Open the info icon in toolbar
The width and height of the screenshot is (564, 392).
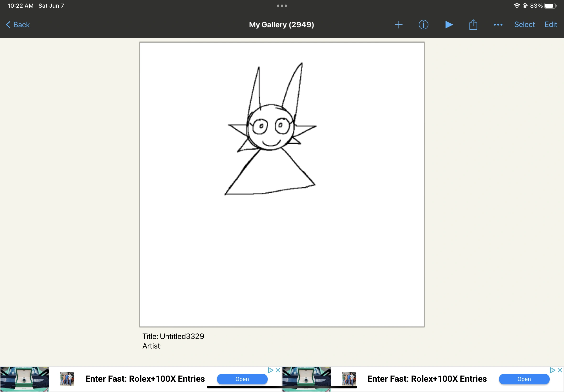point(423,25)
